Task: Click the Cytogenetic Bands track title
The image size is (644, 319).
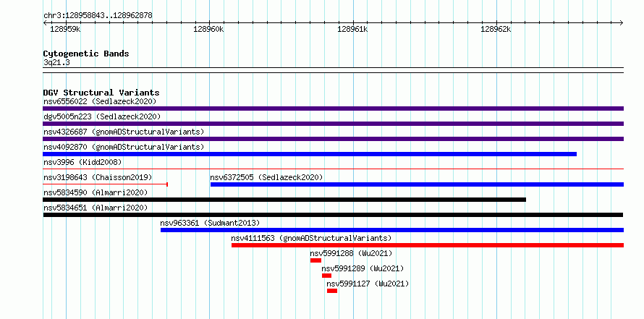Action: point(86,54)
